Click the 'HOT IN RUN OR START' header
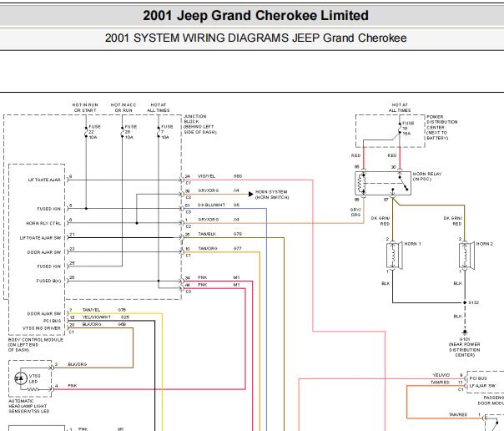 coord(85,108)
